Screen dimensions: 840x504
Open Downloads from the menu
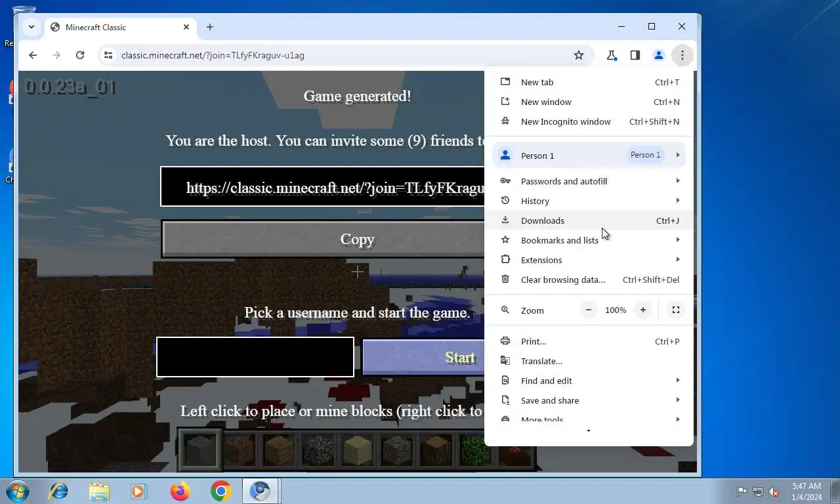[589, 220]
